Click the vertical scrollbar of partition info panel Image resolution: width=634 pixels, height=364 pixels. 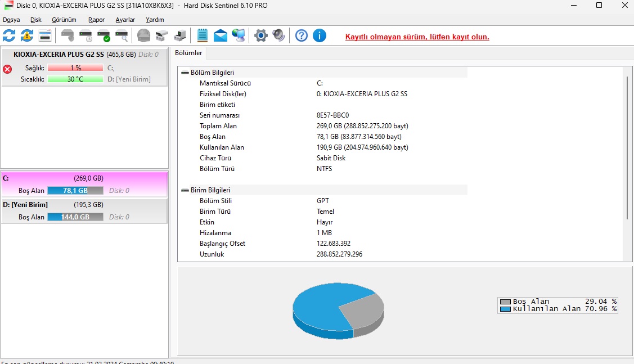627,147
